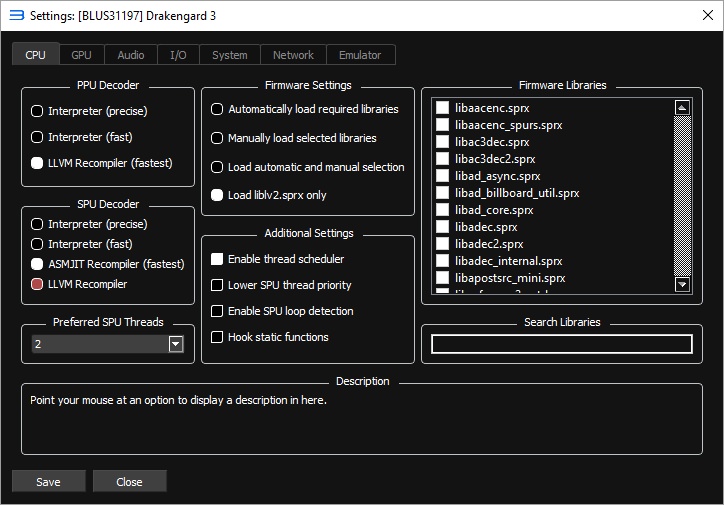Check libad_core.sprx library
Image resolution: width=724 pixels, height=505 pixels.
tap(442, 210)
